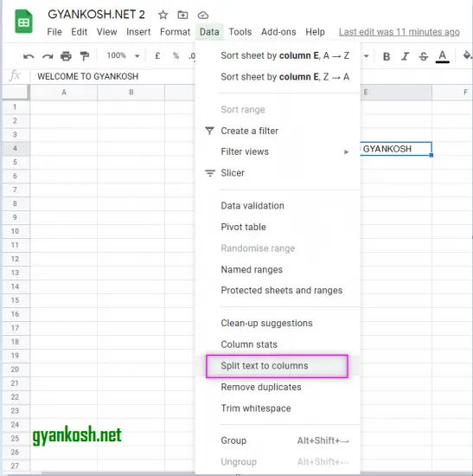The width and height of the screenshot is (473, 476).
Task: Click the Redo toolbar icon
Action: 48,56
